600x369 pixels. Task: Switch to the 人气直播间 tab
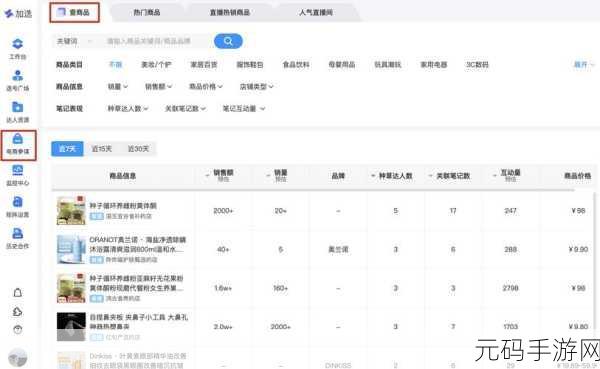316,13
